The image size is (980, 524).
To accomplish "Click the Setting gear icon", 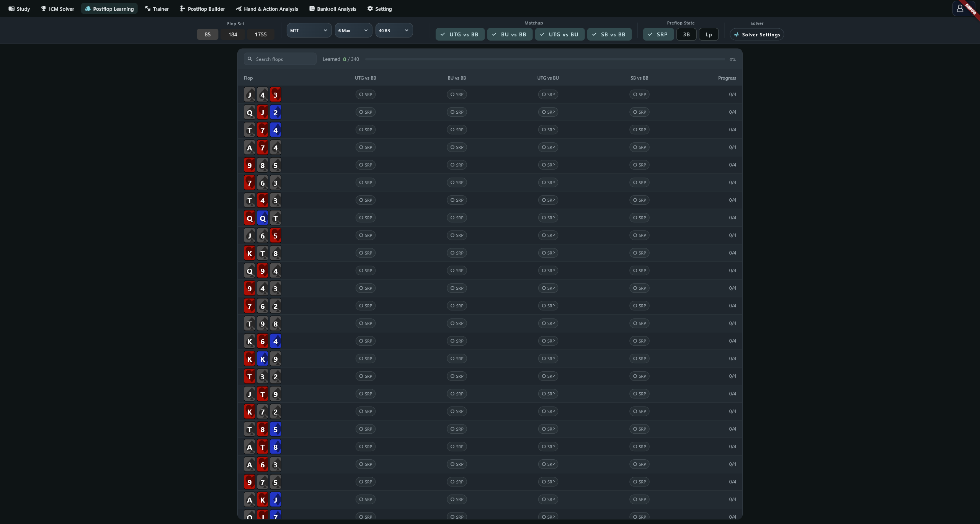I will (x=370, y=8).
